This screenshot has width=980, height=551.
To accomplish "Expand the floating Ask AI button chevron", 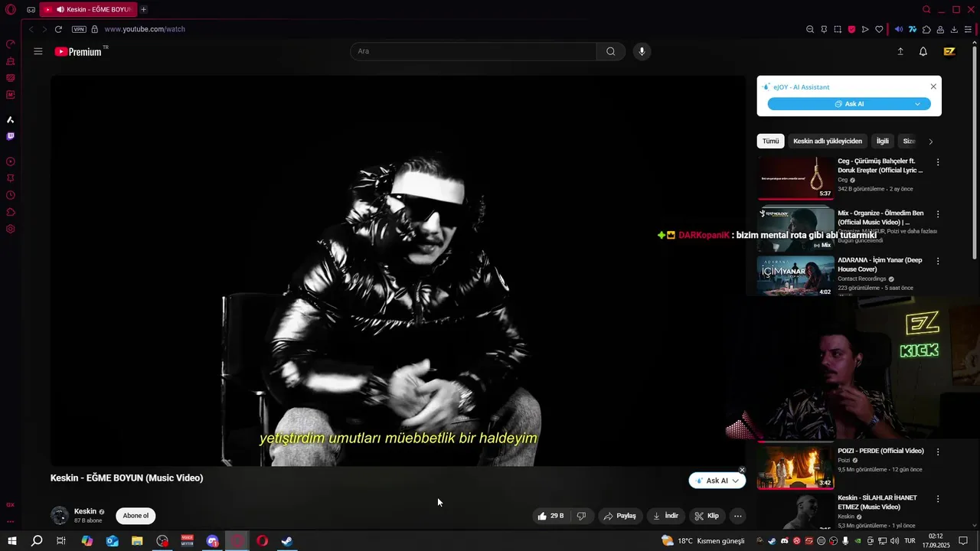I will 735,481.
